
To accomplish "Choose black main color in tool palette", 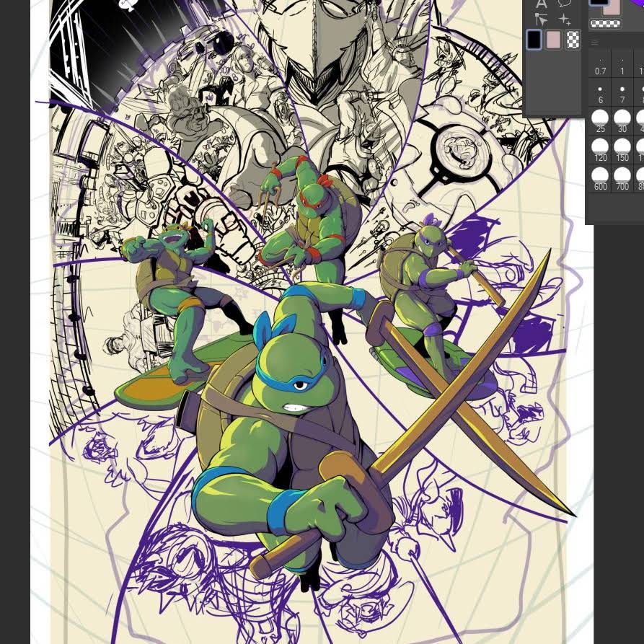I will click(534, 40).
